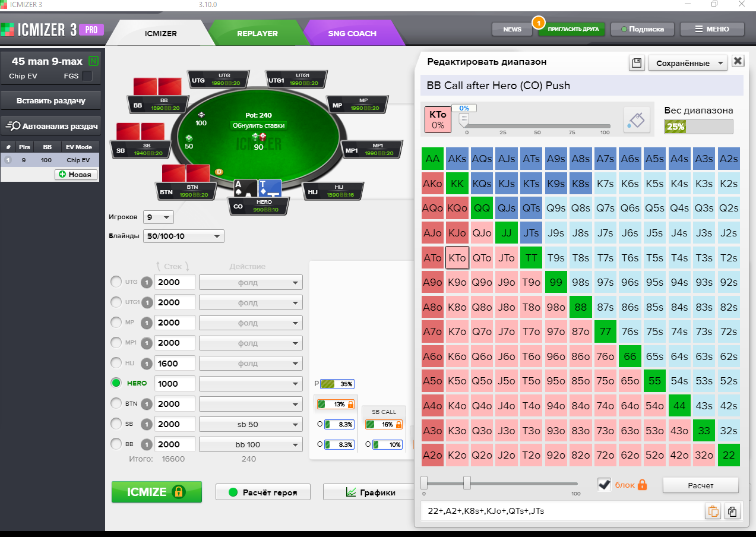Click the green N badge beside 45 man 9-max
756x537 pixels.
tap(93, 61)
